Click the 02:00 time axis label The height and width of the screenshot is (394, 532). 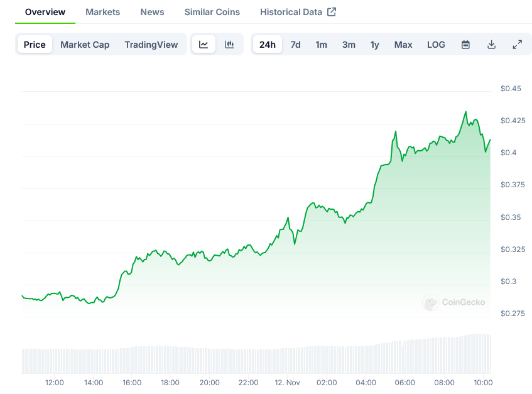click(x=327, y=383)
